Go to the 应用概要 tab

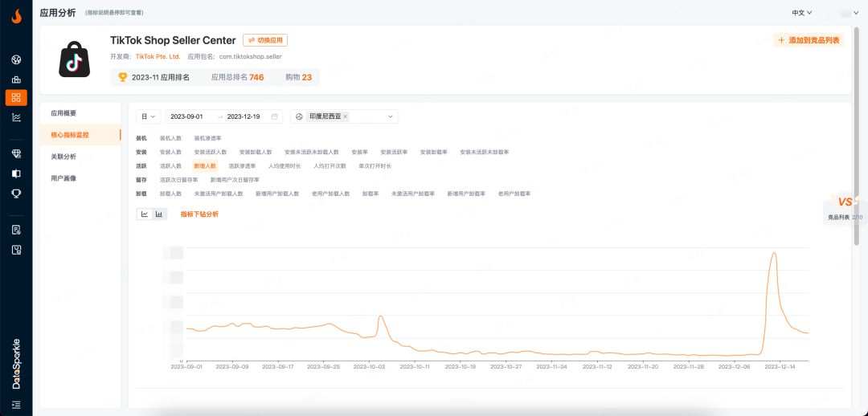[63, 113]
